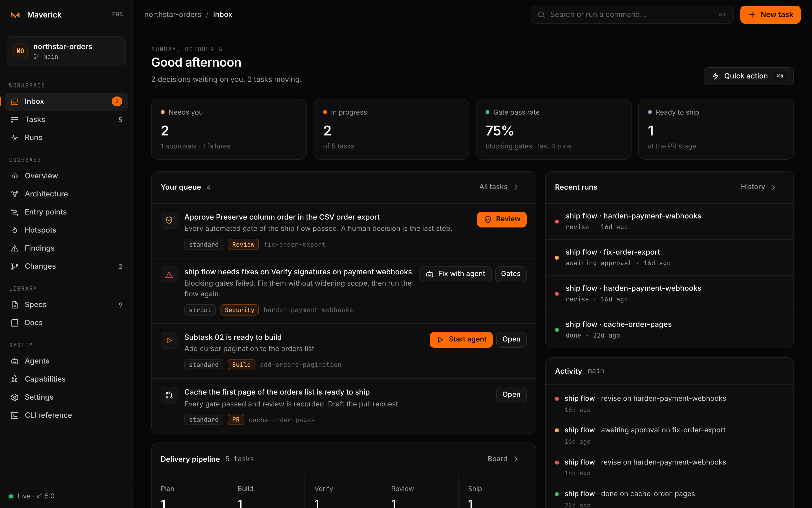812x508 pixels.
Task: Expand All tasks from Your queue
Action: 498,187
